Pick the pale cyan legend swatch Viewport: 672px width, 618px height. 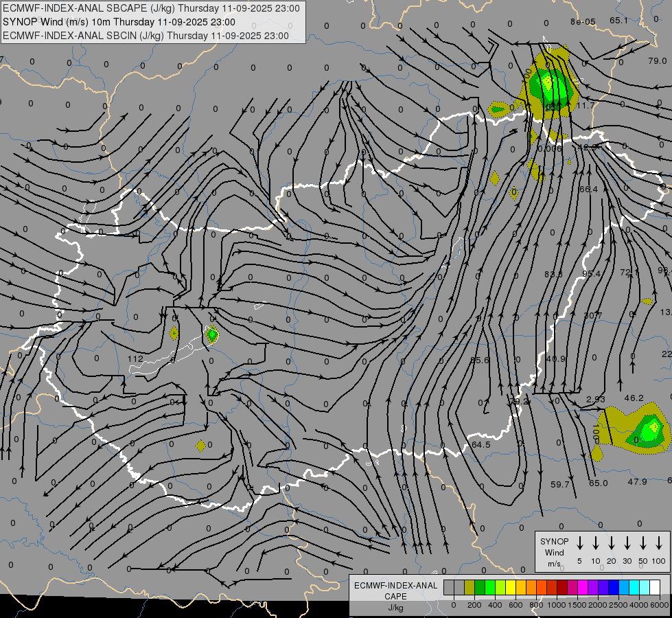[x=644, y=588]
